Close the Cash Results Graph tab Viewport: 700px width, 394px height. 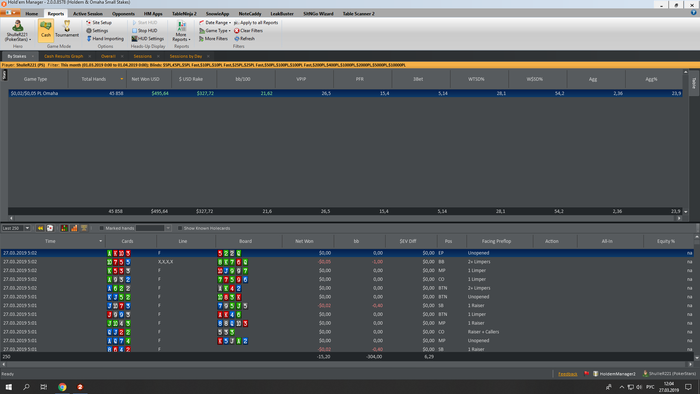(90, 56)
